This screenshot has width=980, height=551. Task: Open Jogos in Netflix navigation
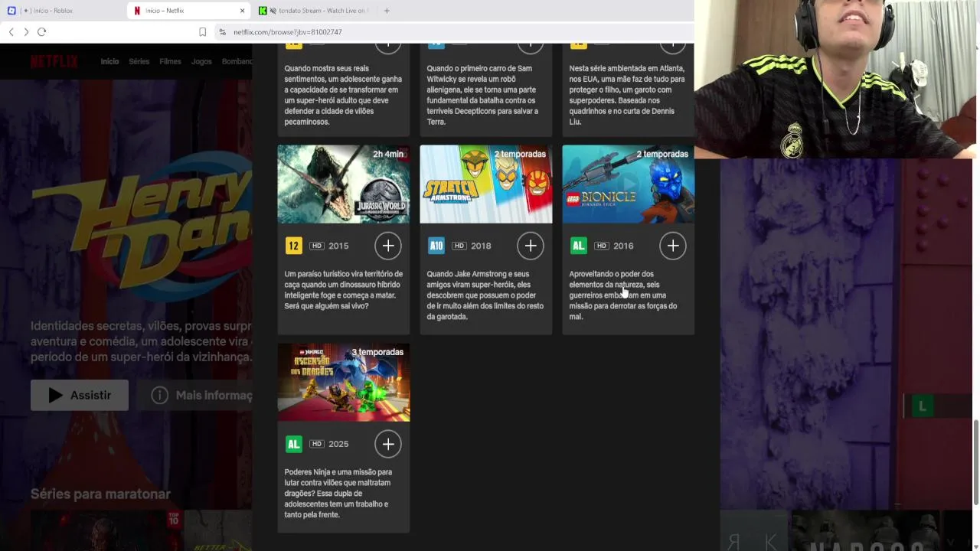(x=201, y=61)
